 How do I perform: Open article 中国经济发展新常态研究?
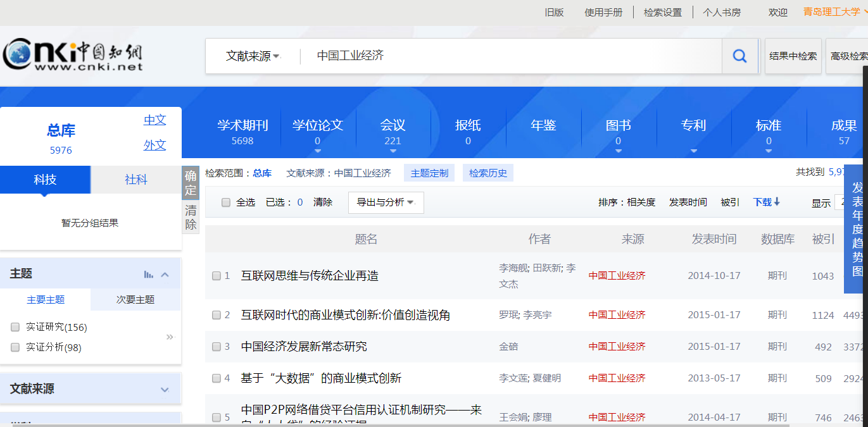pos(304,347)
